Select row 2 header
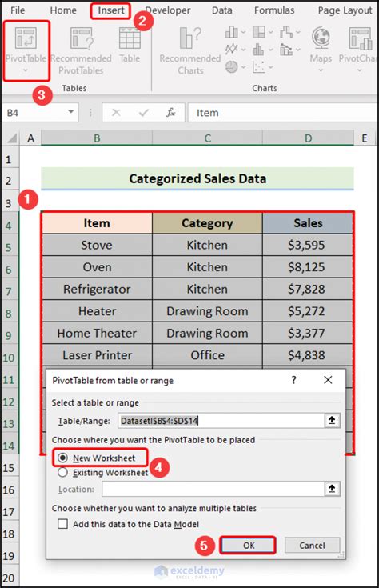379x588 pixels. (x=9, y=181)
